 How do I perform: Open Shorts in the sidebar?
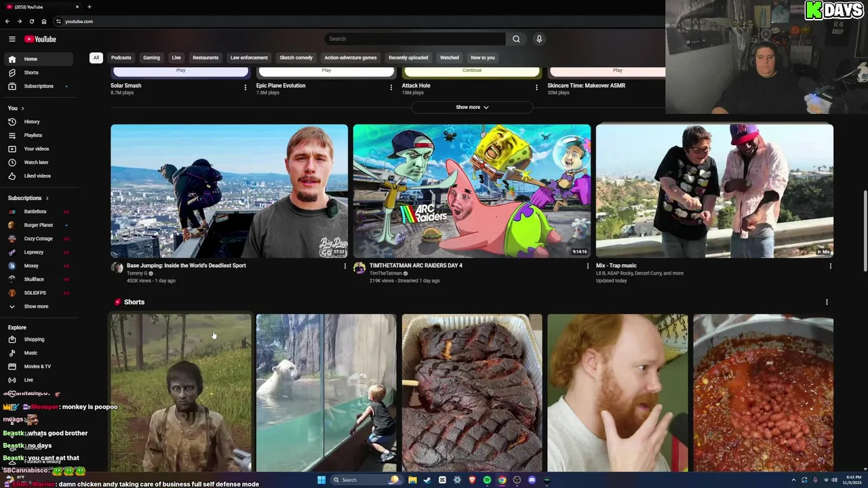pos(38,73)
